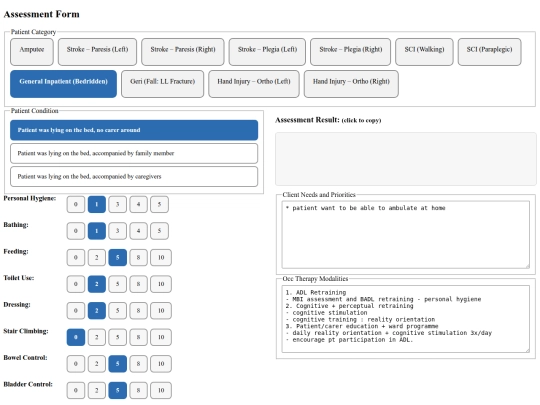This screenshot has width=540, height=405.
Task: Set Bowel Control score to 0
Action: point(76,364)
